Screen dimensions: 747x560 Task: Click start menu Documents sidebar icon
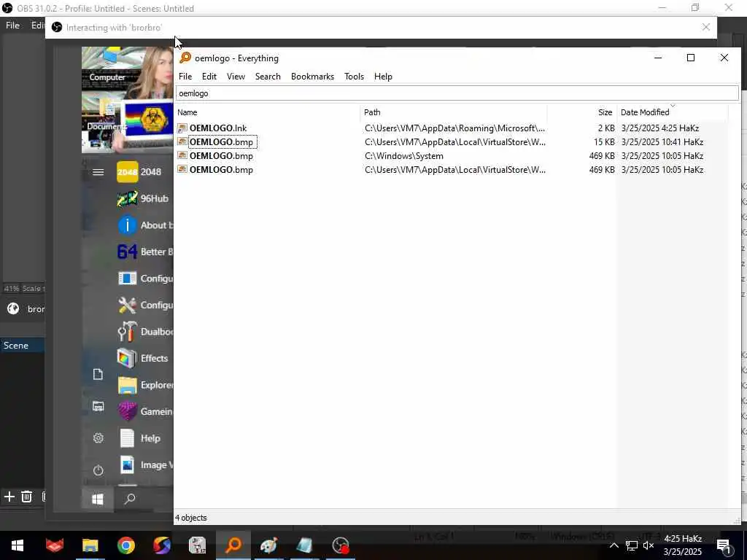[x=98, y=374]
